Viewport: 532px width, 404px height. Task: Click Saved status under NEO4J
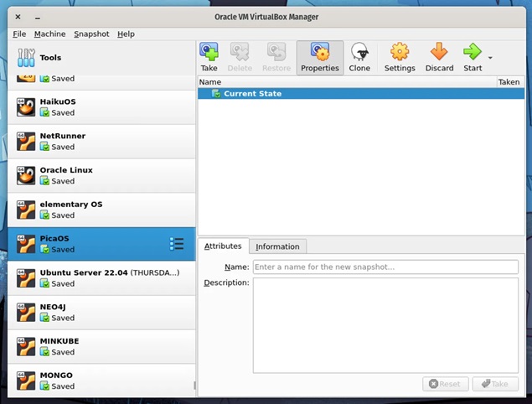(63, 318)
